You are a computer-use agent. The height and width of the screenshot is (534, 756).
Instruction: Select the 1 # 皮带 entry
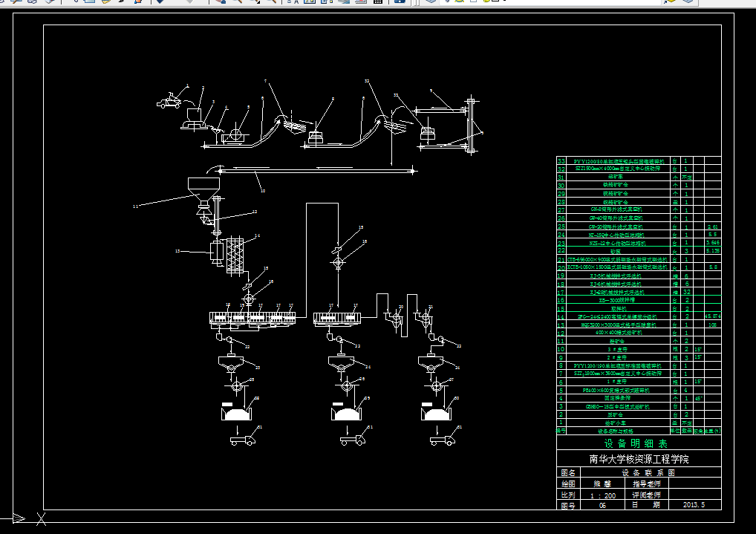point(617,382)
